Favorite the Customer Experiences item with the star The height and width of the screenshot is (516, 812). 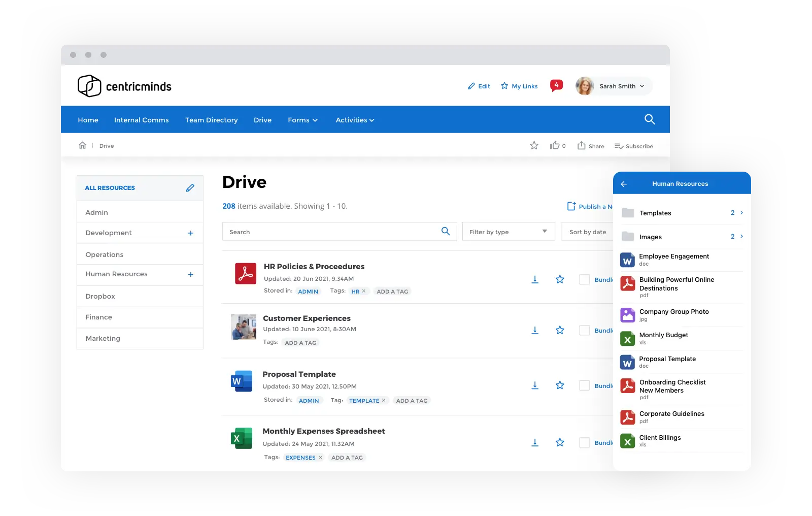click(x=560, y=330)
